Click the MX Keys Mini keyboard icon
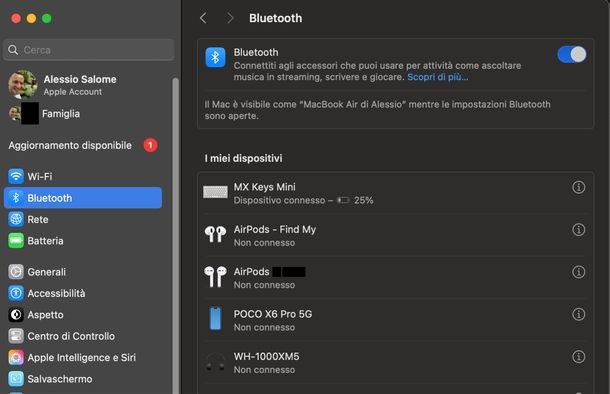 coord(216,192)
